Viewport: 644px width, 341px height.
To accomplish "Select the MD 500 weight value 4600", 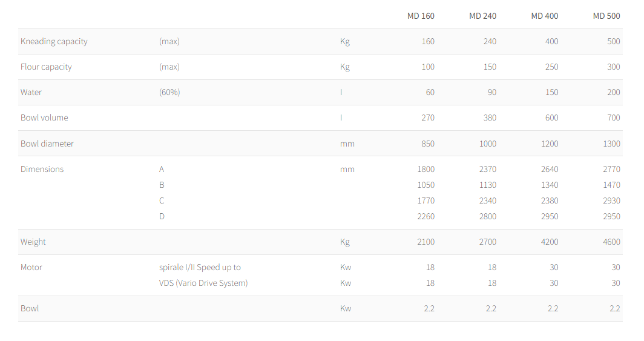I will [611, 242].
